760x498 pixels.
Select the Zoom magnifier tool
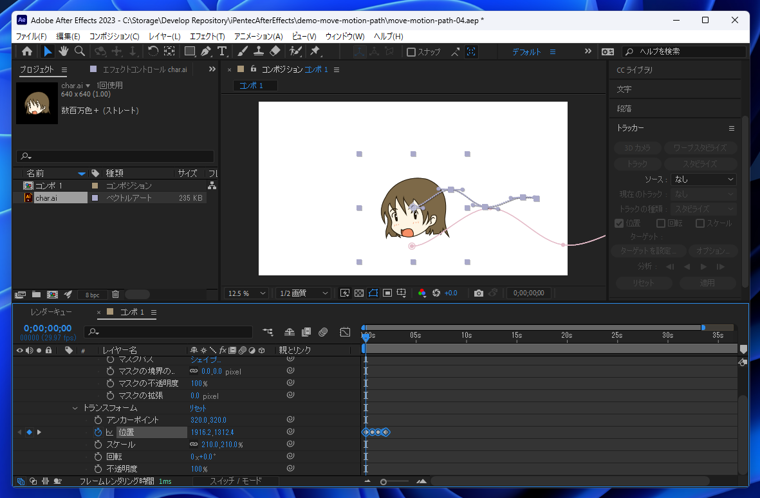coord(80,51)
